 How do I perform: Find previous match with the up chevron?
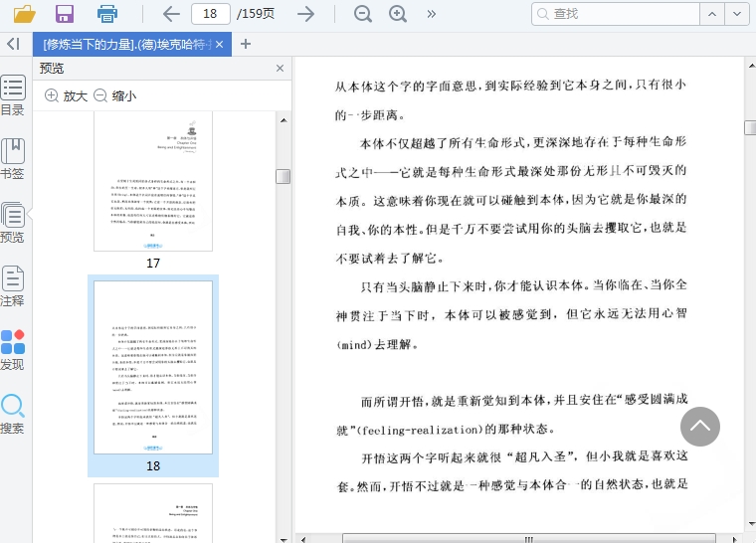pos(712,14)
